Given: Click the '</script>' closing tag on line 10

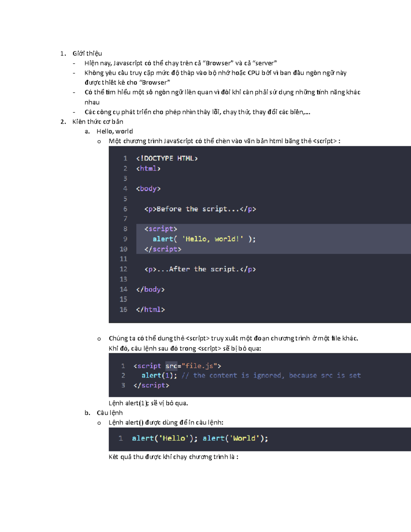Looking at the screenshot, I should [x=163, y=249].
